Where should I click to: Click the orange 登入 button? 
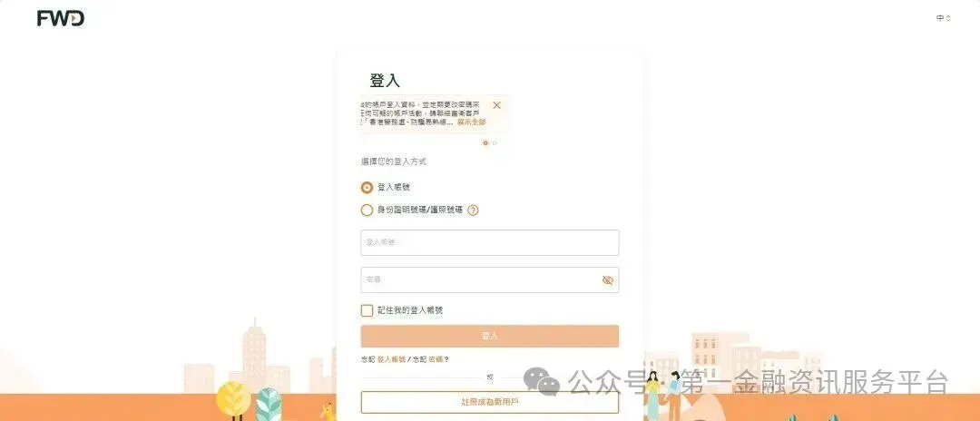coord(489,336)
